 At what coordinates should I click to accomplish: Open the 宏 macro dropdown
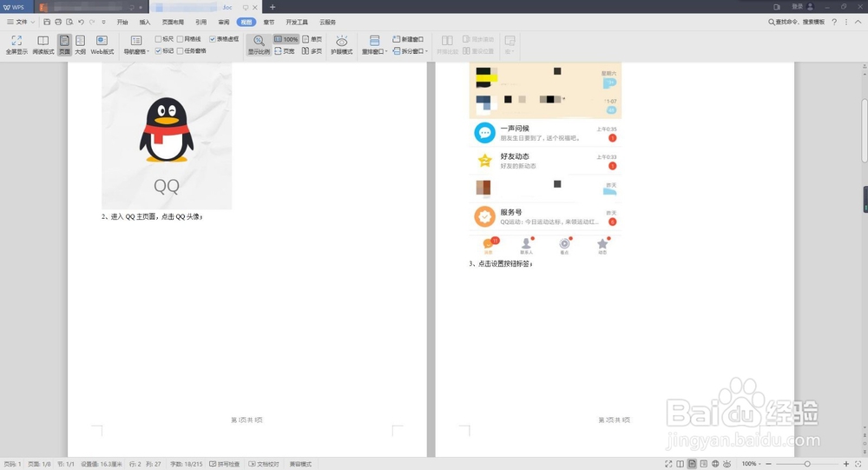(x=510, y=44)
